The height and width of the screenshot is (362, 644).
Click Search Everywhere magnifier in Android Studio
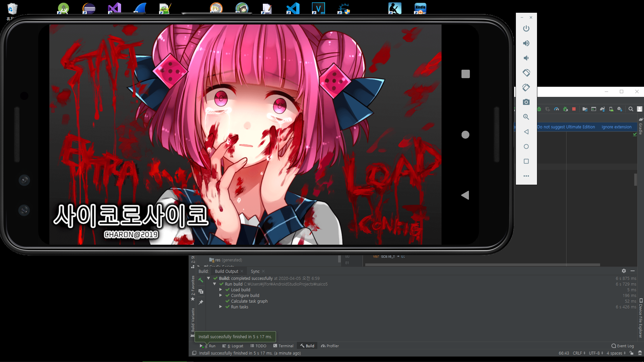pos(631,109)
